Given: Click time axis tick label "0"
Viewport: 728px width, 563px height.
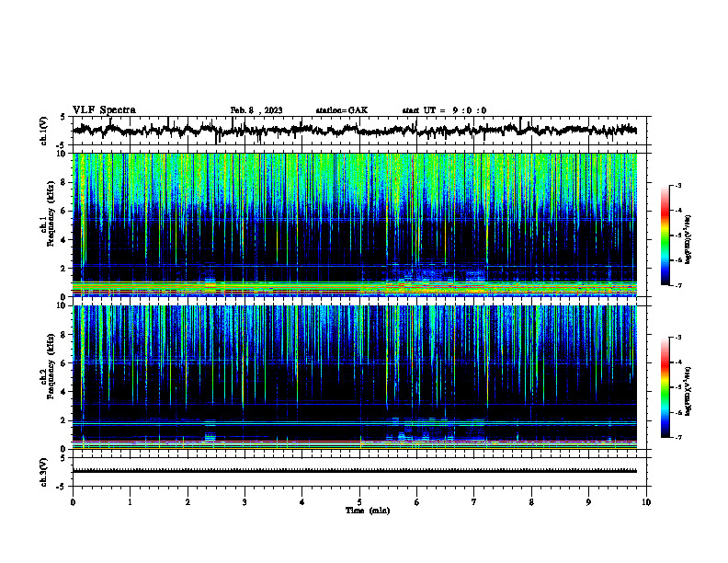Looking at the screenshot, I should pyautogui.click(x=73, y=502).
